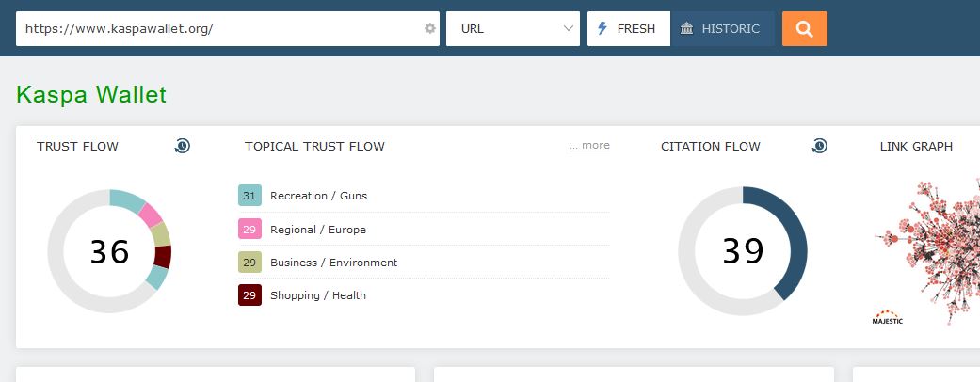Screen dimensions: 980x382
Task: Click the Trust Flow history clock icon
Action: (x=183, y=146)
